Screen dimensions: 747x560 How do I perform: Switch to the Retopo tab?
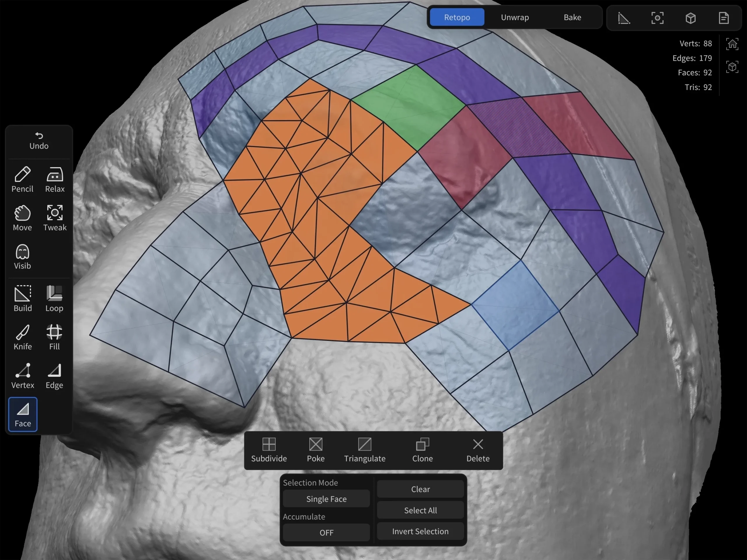click(x=457, y=17)
